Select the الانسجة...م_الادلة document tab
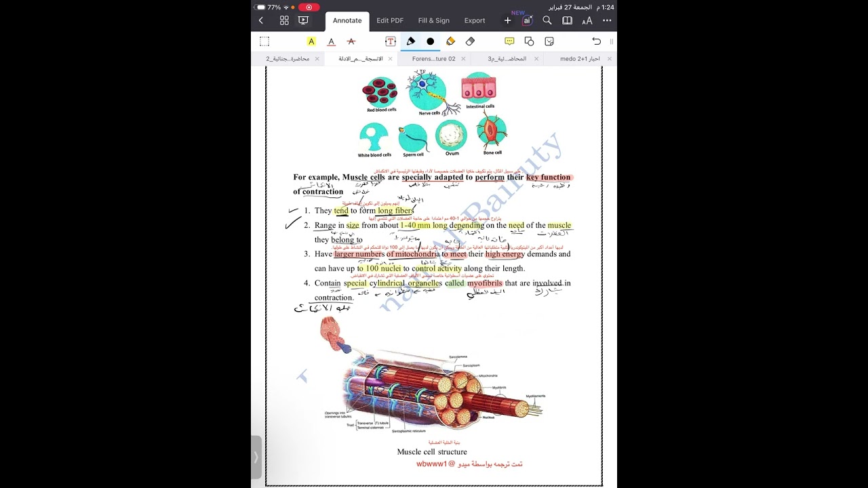868x488 pixels. [361, 59]
